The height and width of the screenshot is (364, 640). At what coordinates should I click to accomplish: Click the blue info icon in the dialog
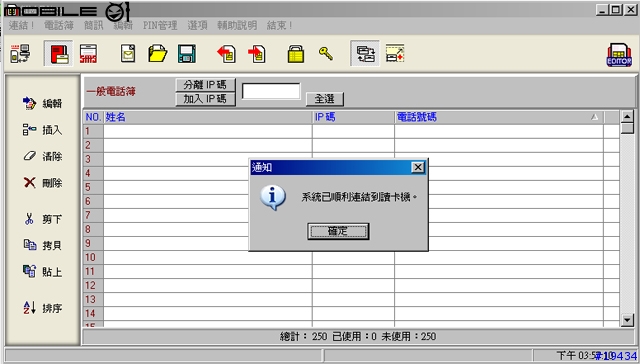tap(273, 198)
